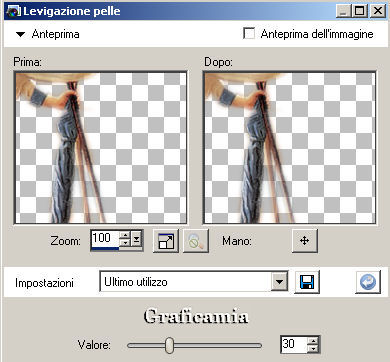
Task: Collapse the Anteprima section triangle
Action: pos(21,34)
